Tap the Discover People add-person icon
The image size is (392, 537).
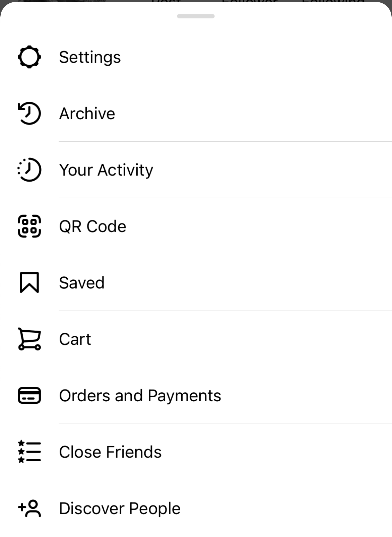(x=29, y=508)
